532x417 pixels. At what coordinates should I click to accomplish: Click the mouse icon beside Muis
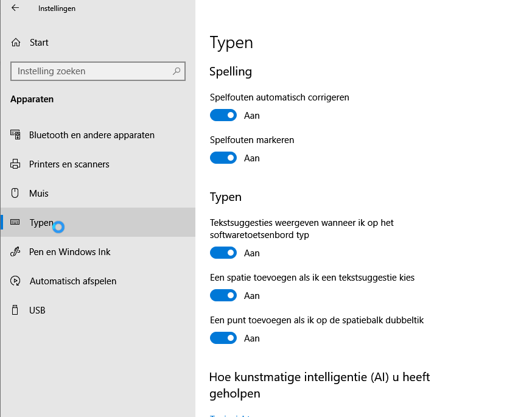click(x=16, y=194)
